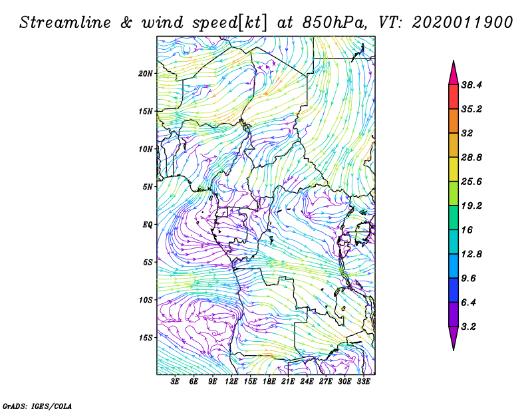
Task: Select the 24E longitude tick label
Action: [307, 382]
